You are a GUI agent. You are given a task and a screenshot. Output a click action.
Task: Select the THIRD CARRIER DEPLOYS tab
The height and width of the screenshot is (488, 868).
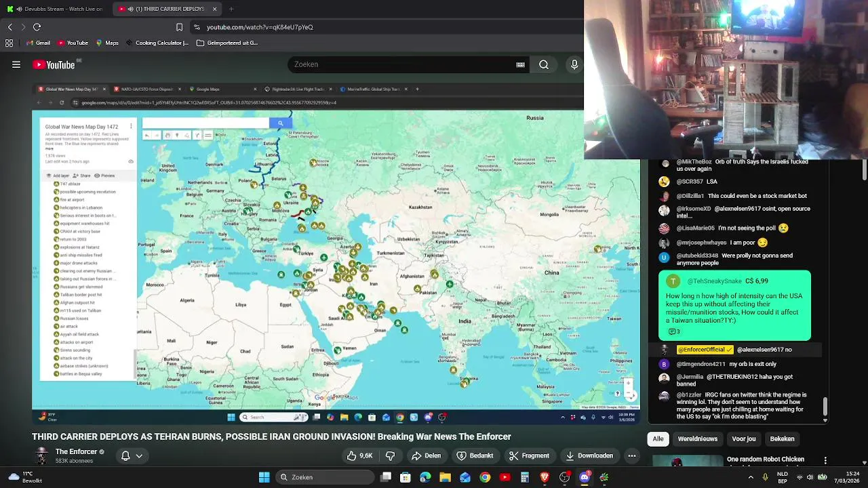pyautogui.click(x=167, y=9)
